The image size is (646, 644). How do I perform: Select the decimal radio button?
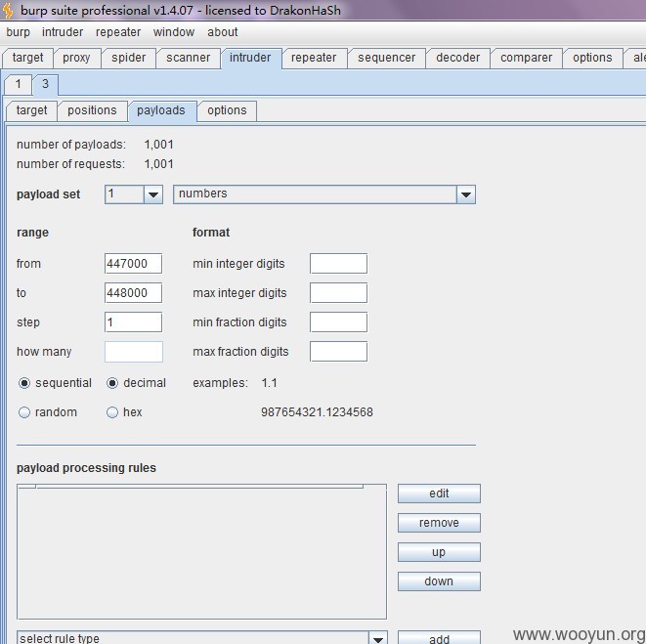[112, 383]
